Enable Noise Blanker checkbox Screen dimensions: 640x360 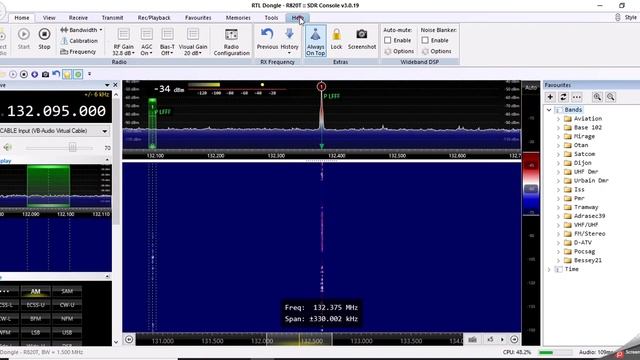tap(425, 40)
